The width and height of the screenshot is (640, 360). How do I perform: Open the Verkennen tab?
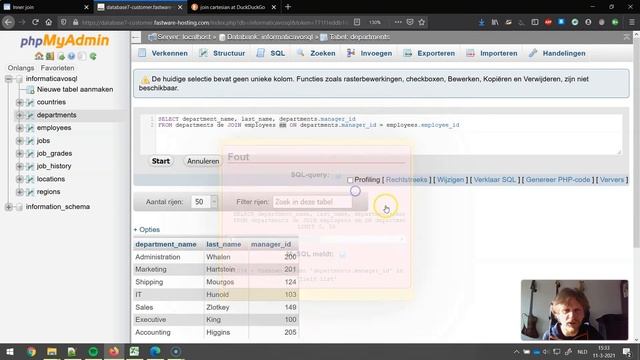point(163,53)
